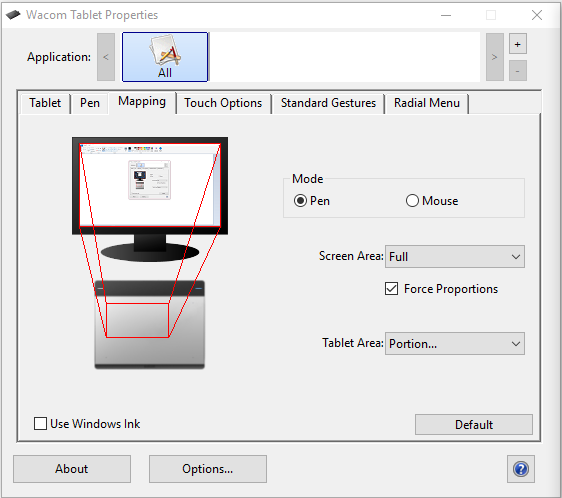Switch to the Tablet tab
Image resolution: width=562 pixels, height=498 pixels.
pyautogui.click(x=45, y=103)
